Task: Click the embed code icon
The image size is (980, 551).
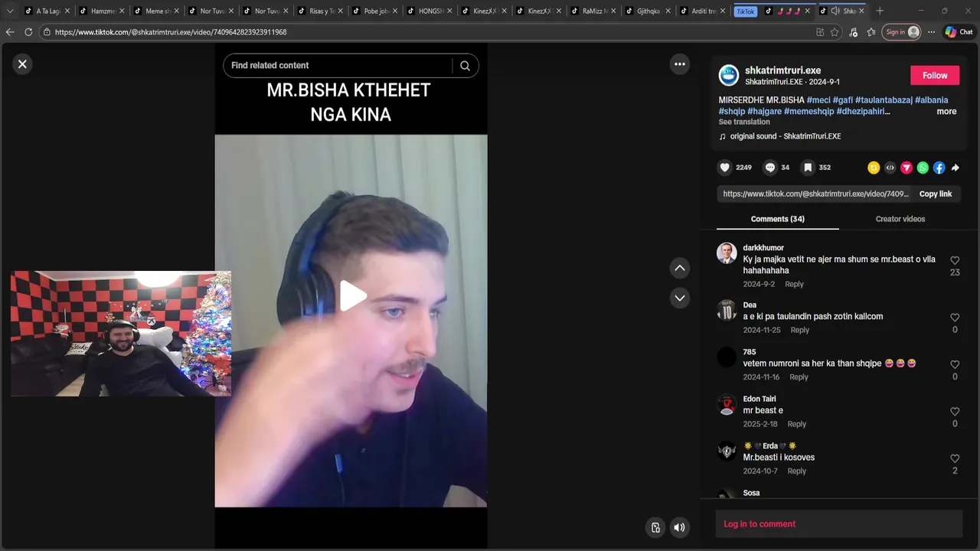Action: (890, 168)
